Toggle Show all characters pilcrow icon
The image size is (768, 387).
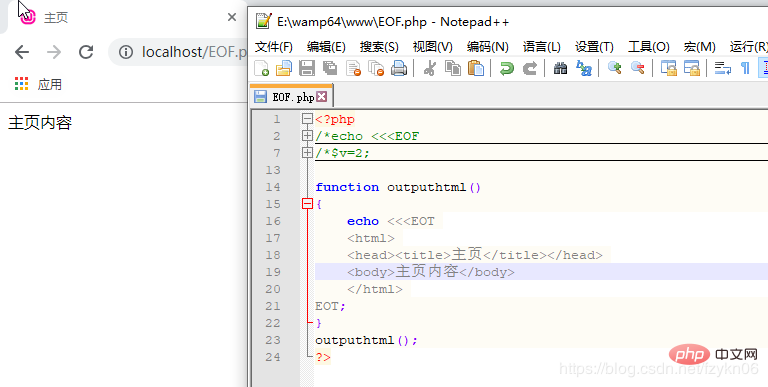coord(745,68)
